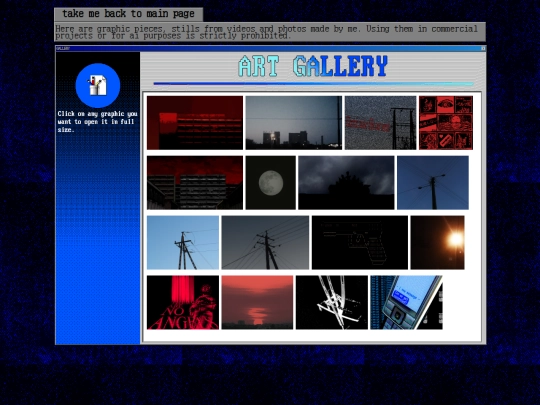Open the white scribble on black graphic
Image resolution: width=540 pixels, height=405 pixels.
(332, 302)
